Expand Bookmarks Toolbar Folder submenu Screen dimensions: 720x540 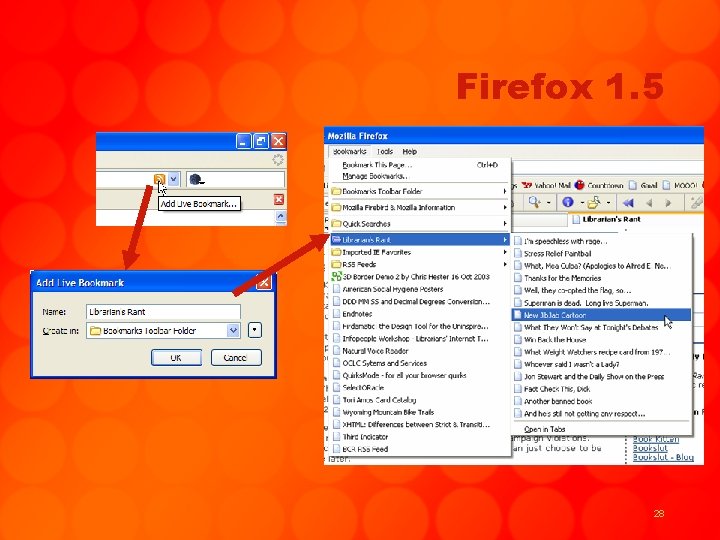click(x=419, y=191)
